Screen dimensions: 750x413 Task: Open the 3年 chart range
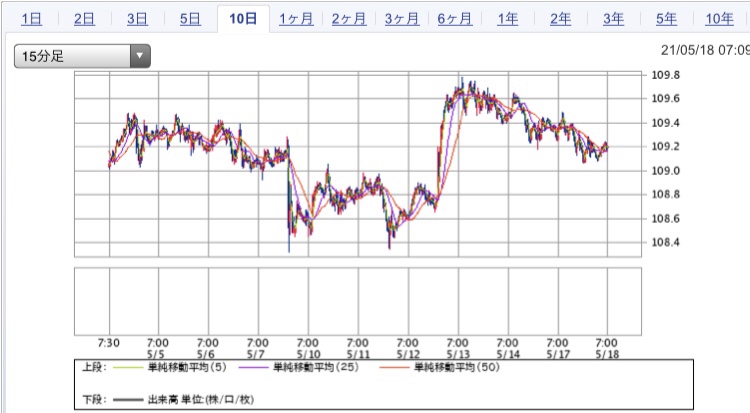point(613,19)
